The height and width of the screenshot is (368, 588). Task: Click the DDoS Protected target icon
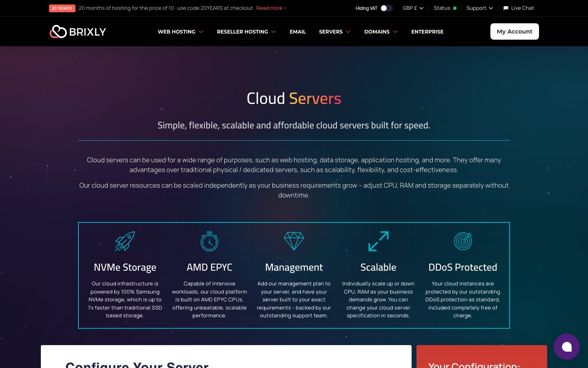click(x=463, y=241)
